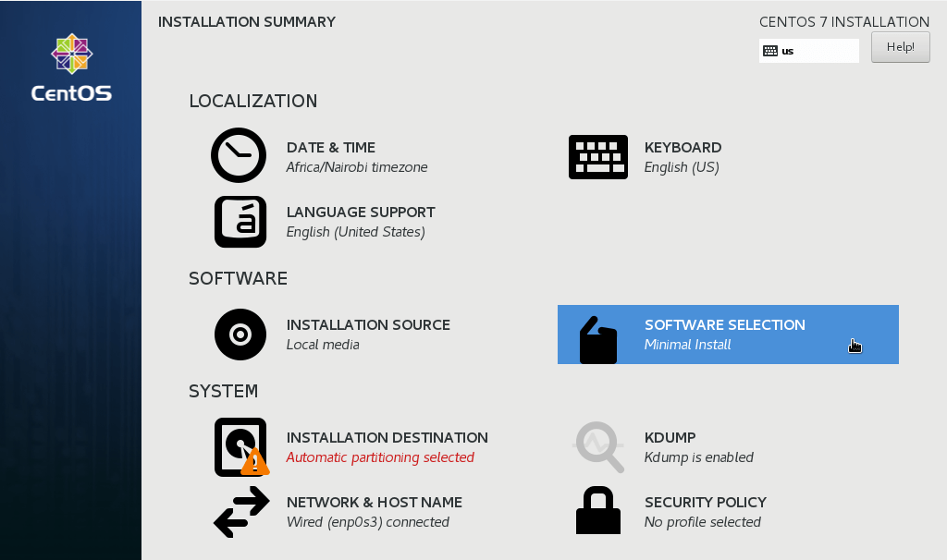The width and height of the screenshot is (947, 560).
Task: Open Installation Destination hard drive icon
Action: [x=241, y=446]
